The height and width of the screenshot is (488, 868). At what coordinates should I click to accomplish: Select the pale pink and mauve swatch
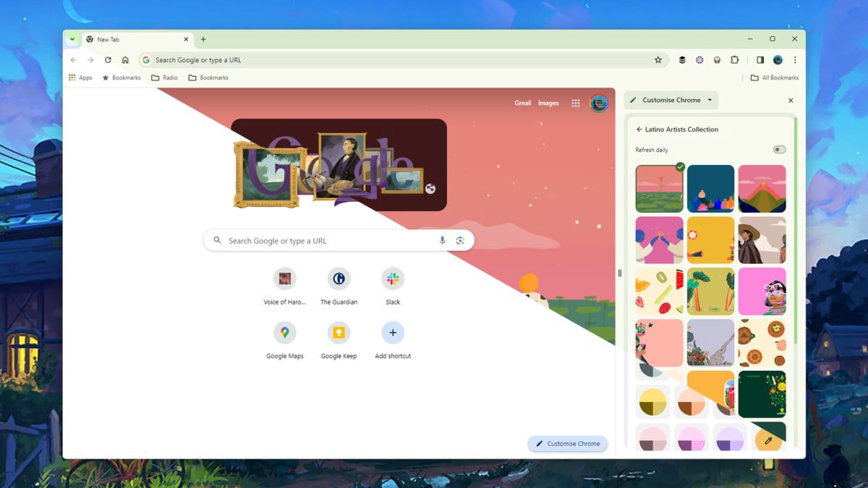tap(653, 437)
